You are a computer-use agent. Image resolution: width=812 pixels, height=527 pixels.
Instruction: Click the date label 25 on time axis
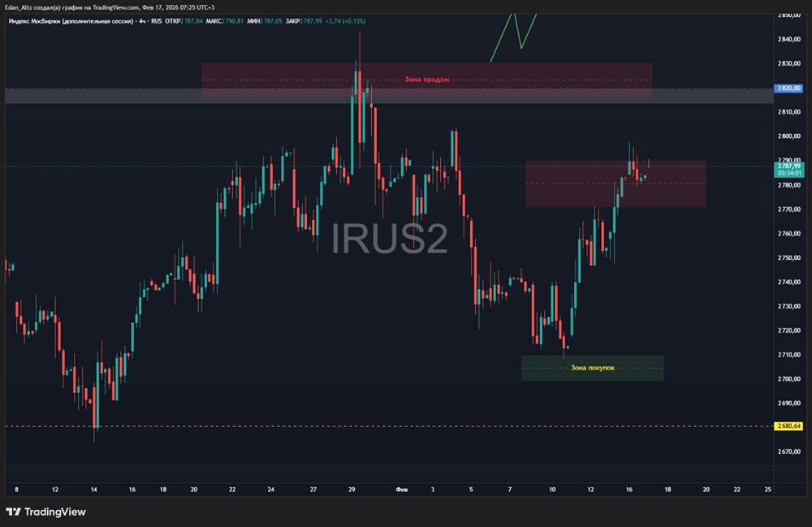767,489
